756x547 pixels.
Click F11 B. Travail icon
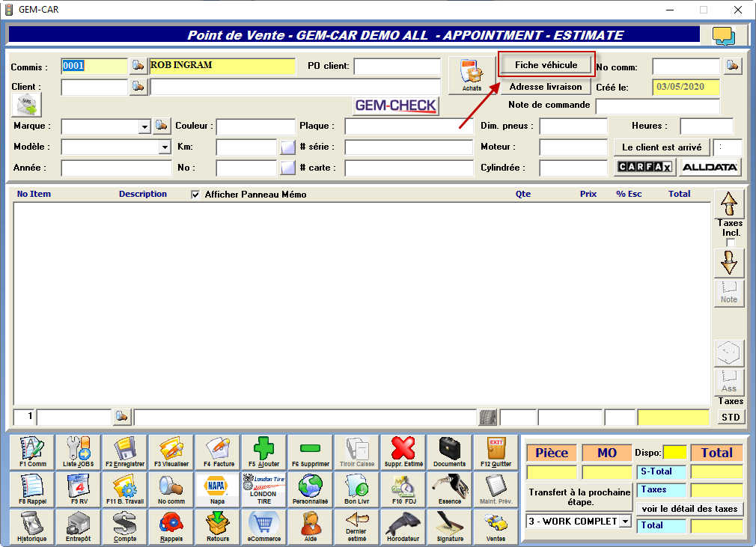pos(125,489)
